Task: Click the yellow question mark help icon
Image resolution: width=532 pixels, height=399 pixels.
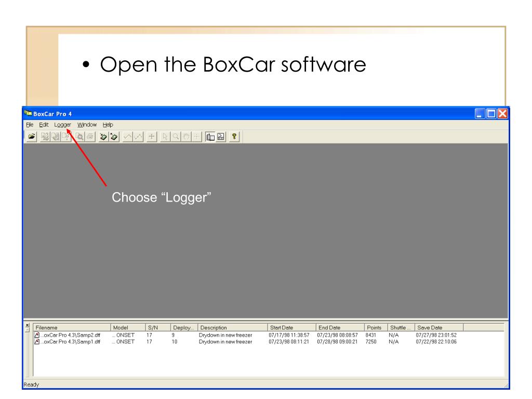Action: pyautogui.click(x=234, y=137)
